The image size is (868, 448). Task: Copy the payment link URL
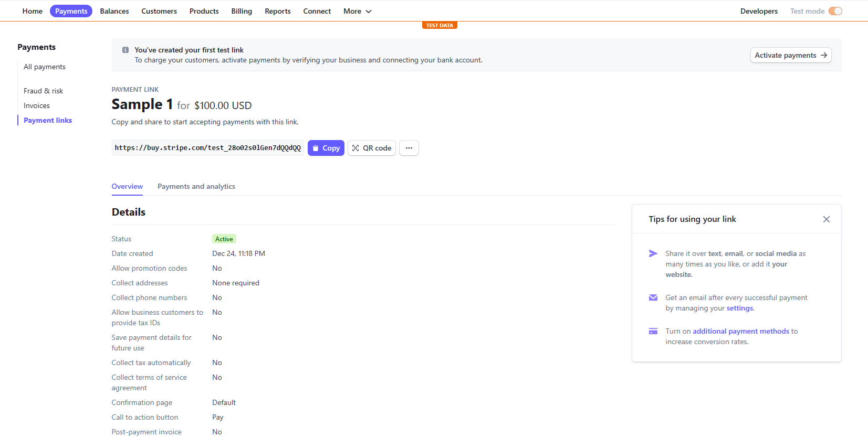click(326, 148)
